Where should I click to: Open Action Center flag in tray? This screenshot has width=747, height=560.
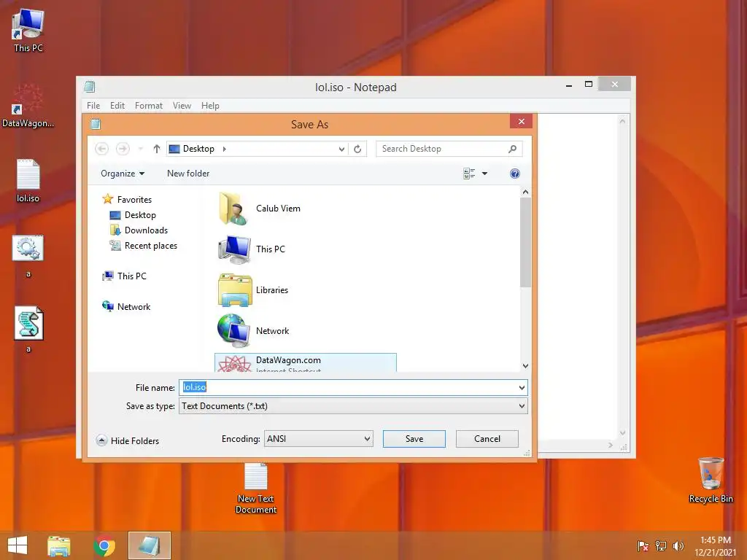pos(643,545)
